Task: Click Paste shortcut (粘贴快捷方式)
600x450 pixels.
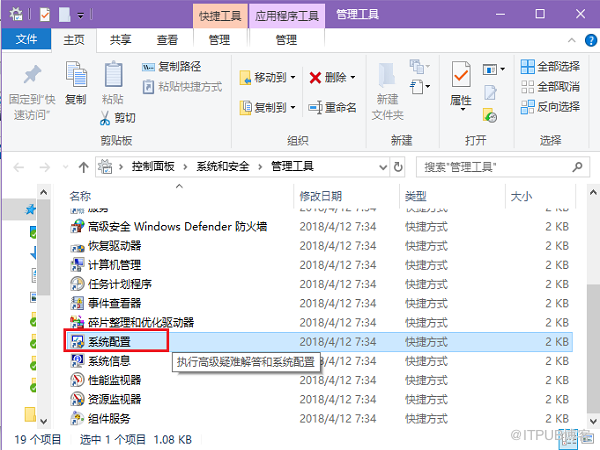Action: point(182,87)
